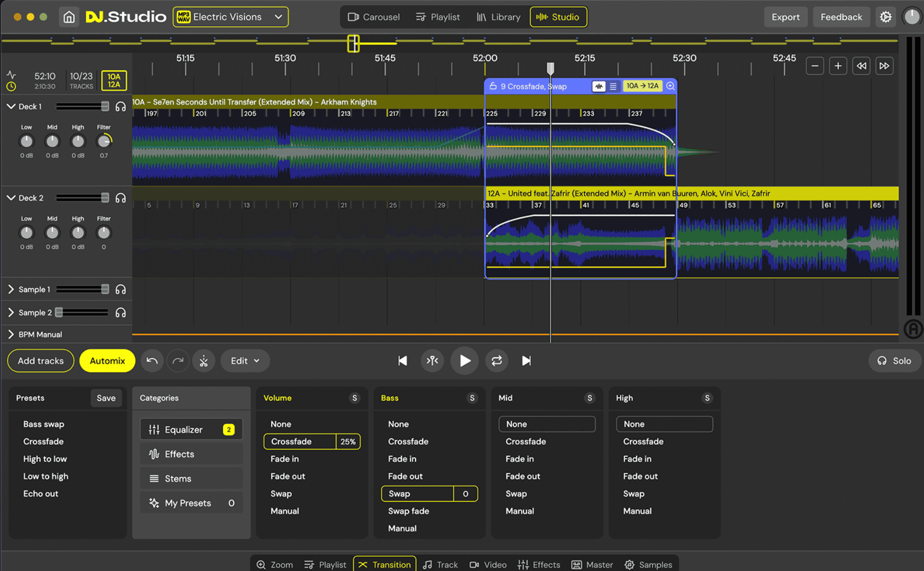Select the Equalizer category
This screenshot has width=924, height=571.
pos(191,429)
